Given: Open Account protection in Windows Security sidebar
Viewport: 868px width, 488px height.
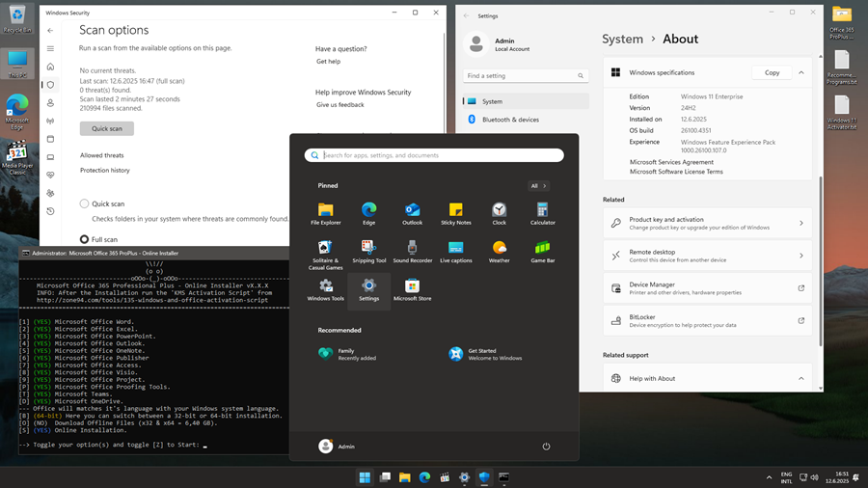Looking at the screenshot, I should [50, 103].
